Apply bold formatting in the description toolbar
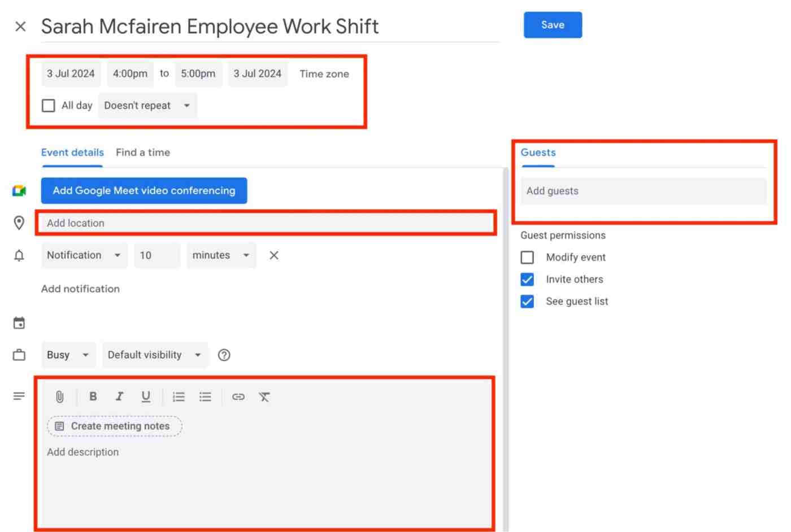791x532 pixels. click(93, 396)
